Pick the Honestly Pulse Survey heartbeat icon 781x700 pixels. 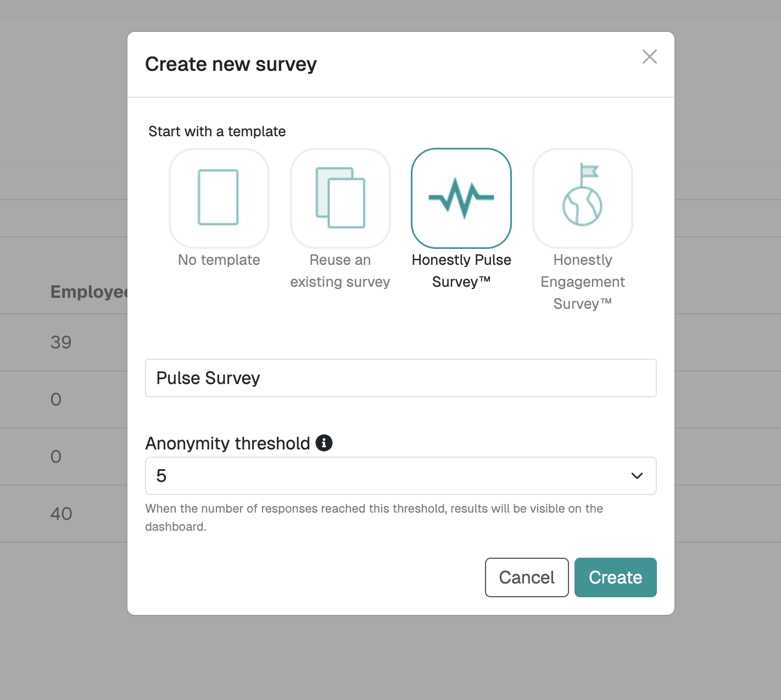[461, 198]
